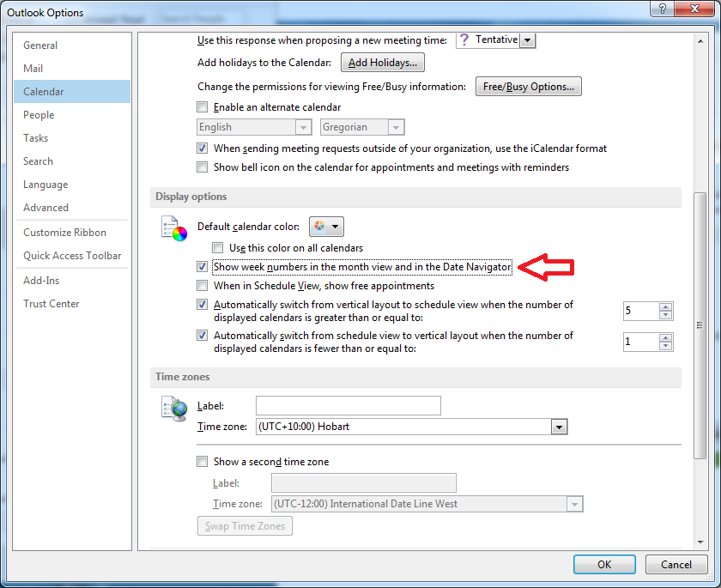Select the Search options category

(72, 161)
